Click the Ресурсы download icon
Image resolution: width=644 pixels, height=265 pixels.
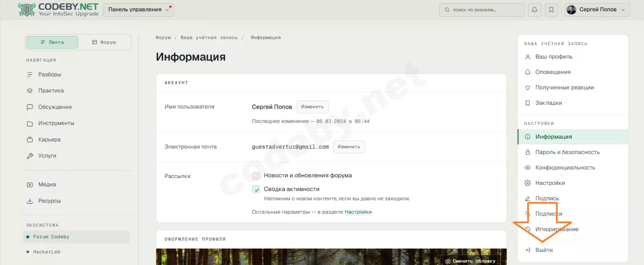tap(30, 201)
